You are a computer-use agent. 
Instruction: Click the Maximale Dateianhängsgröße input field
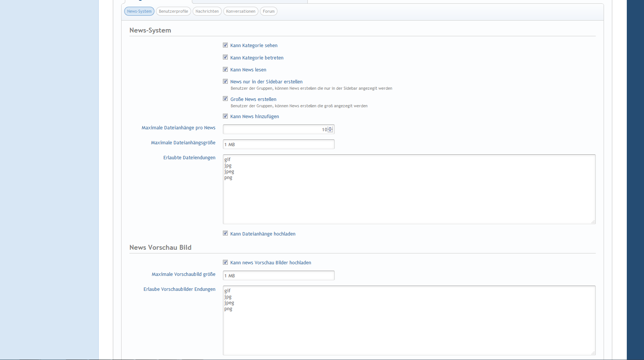coord(279,144)
